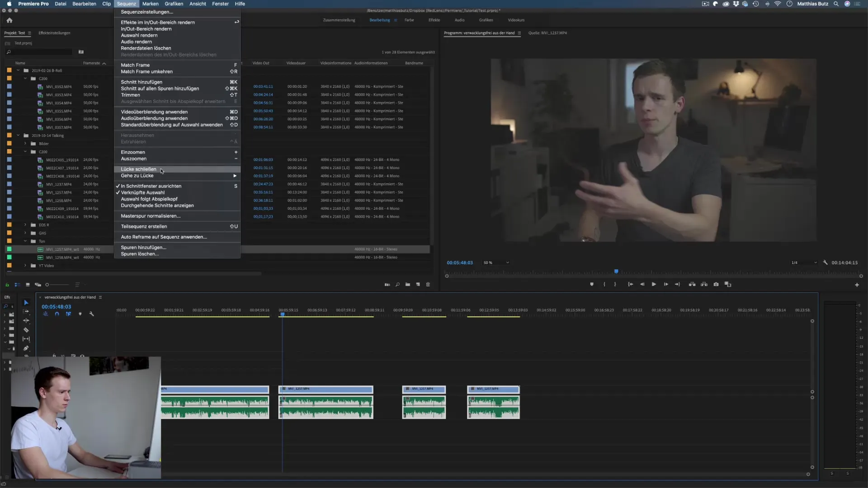Select the Pen tool
The height and width of the screenshot is (488, 868).
pyautogui.click(x=26, y=348)
